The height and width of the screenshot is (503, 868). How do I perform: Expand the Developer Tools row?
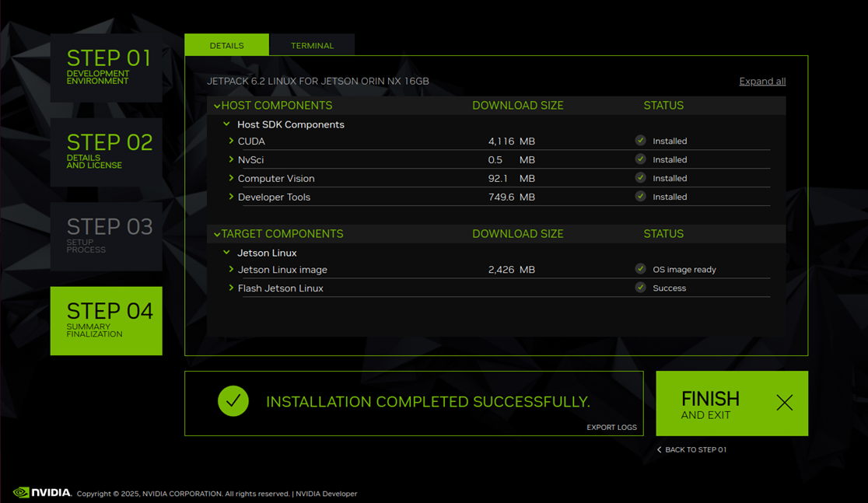(x=232, y=197)
